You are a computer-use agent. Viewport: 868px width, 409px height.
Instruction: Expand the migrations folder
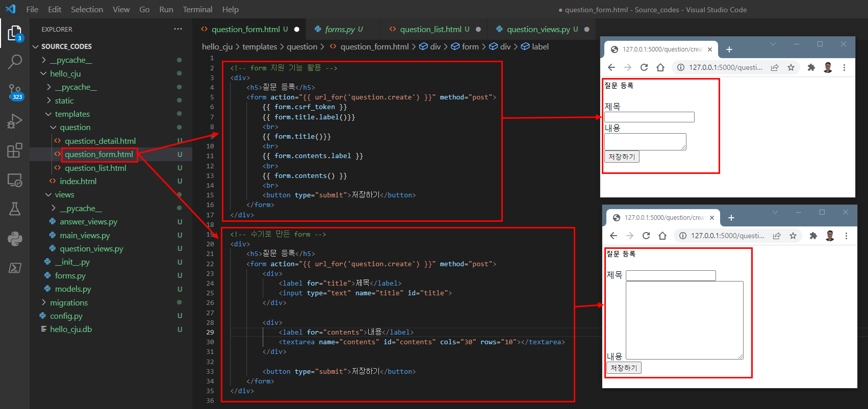tap(44, 302)
